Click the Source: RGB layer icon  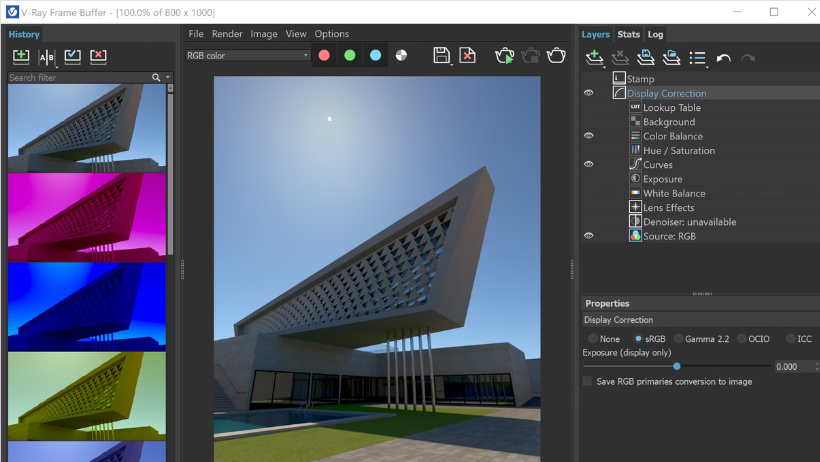[x=635, y=236]
